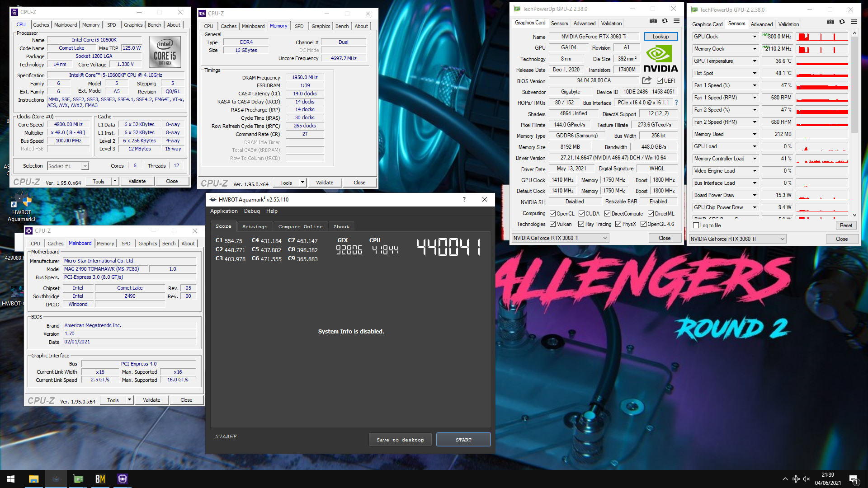Open Tools dropdown arrow in CPU-Z Mainboard window
The image size is (868, 488).
coord(129,400)
